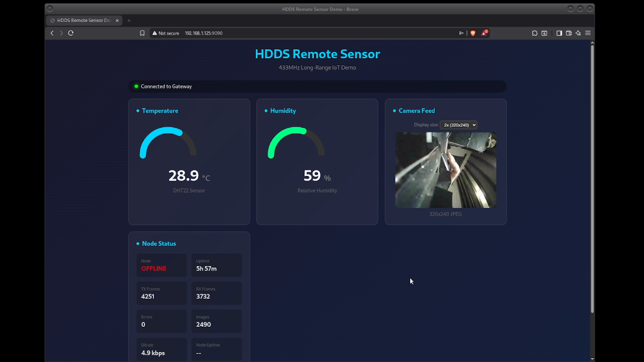
Task: Click the OFFLINE node status label
Action: (x=153, y=268)
